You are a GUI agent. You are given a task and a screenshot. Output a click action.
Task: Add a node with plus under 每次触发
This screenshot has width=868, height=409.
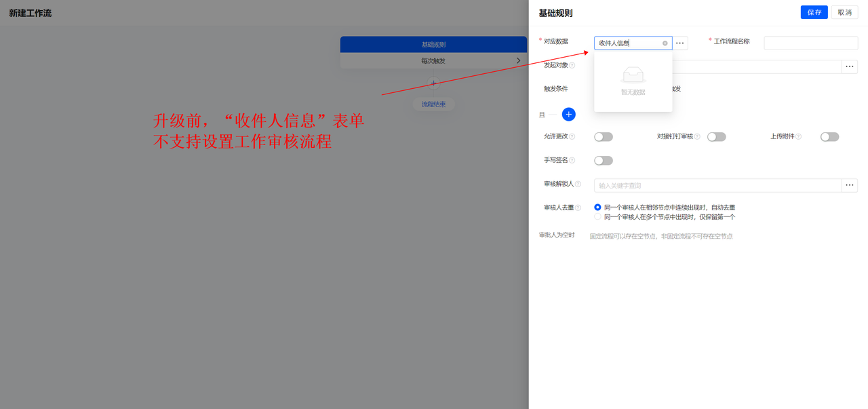pos(433,84)
